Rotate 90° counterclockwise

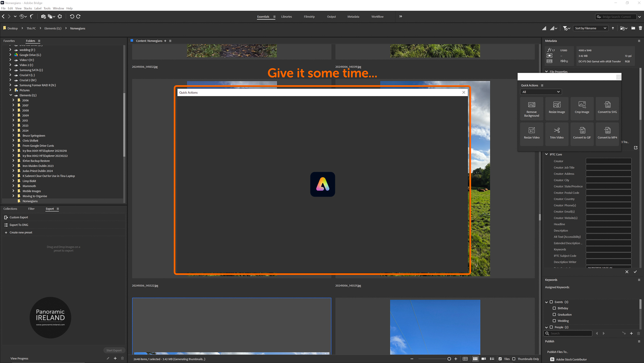point(72,16)
